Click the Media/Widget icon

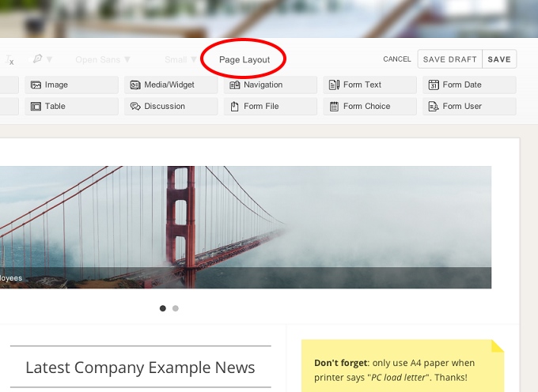click(x=135, y=85)
